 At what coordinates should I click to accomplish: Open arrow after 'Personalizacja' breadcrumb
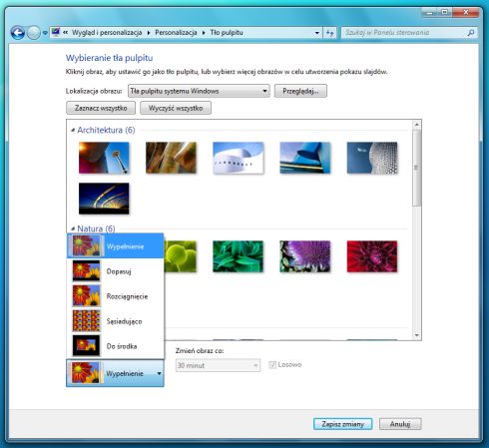pos(204,33)
